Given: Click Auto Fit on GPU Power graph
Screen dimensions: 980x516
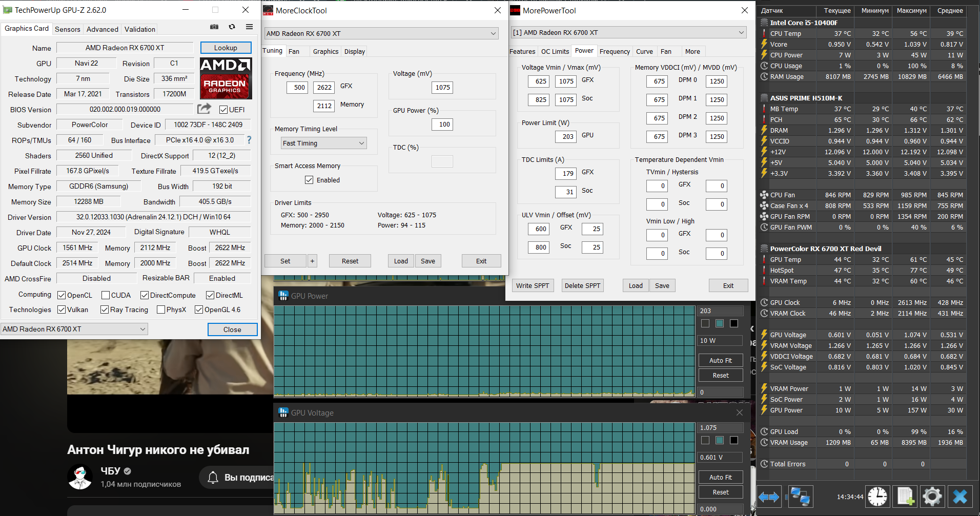Looking at the screenshot, I should [x=721, y=360].
